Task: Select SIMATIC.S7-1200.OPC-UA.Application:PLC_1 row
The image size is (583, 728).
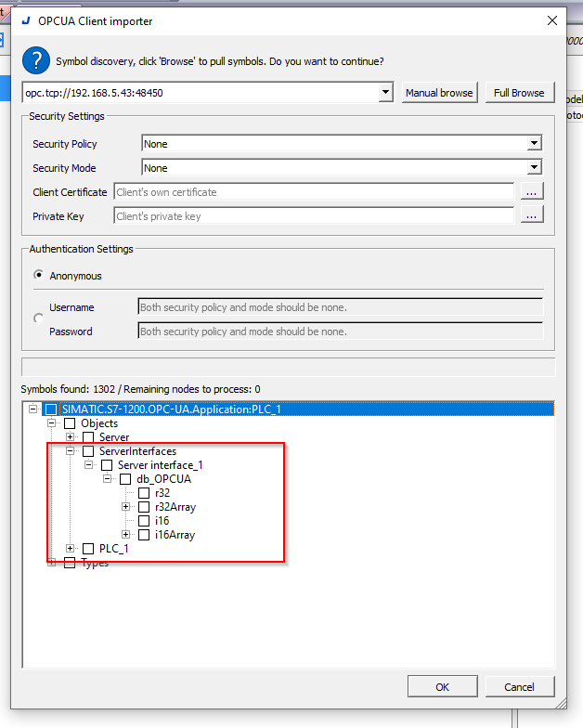Action: 298,409
